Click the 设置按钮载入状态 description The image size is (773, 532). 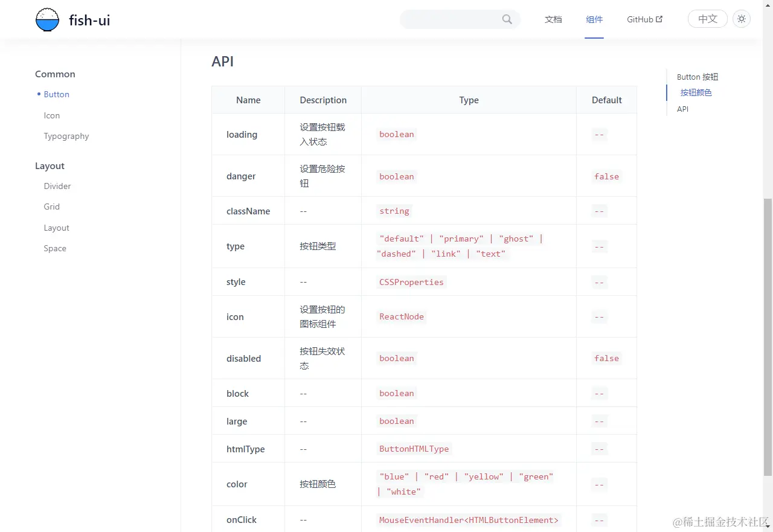click(x=322, y=135)
